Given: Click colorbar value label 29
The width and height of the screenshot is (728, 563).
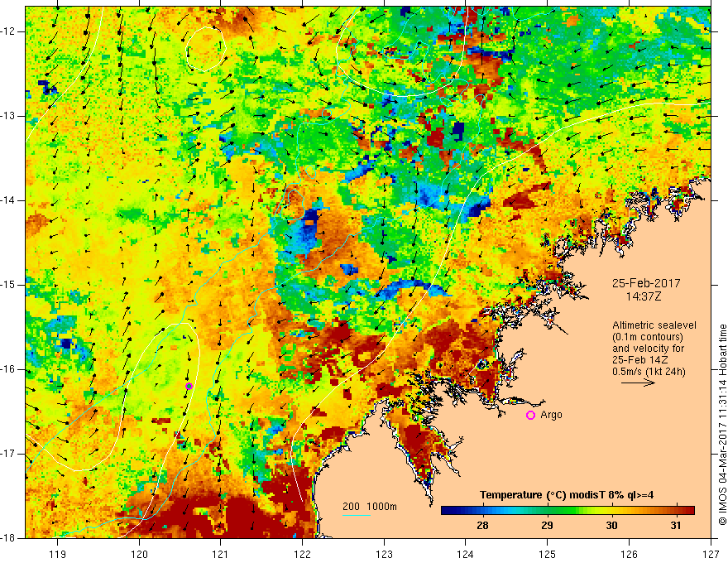Looking at the screenshot, I should 547,526.
